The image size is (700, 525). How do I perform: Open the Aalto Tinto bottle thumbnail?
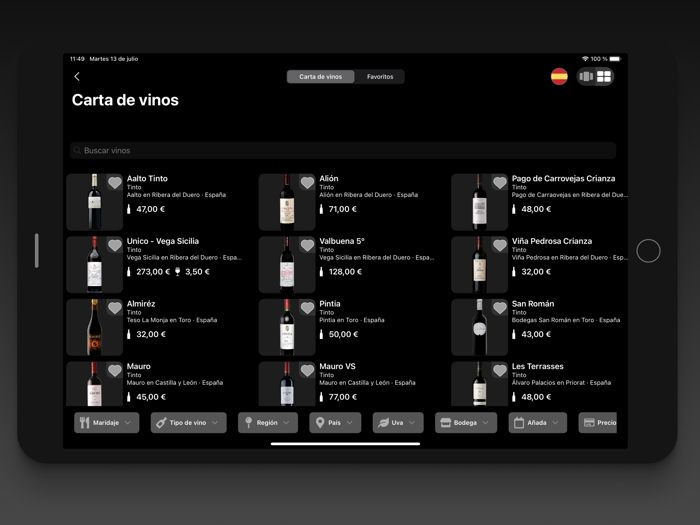click(x=94, y=202)
